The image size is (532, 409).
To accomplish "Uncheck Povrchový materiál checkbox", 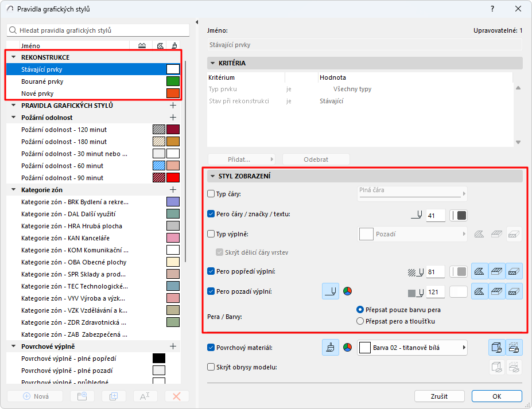I will [x=211, y=348].
